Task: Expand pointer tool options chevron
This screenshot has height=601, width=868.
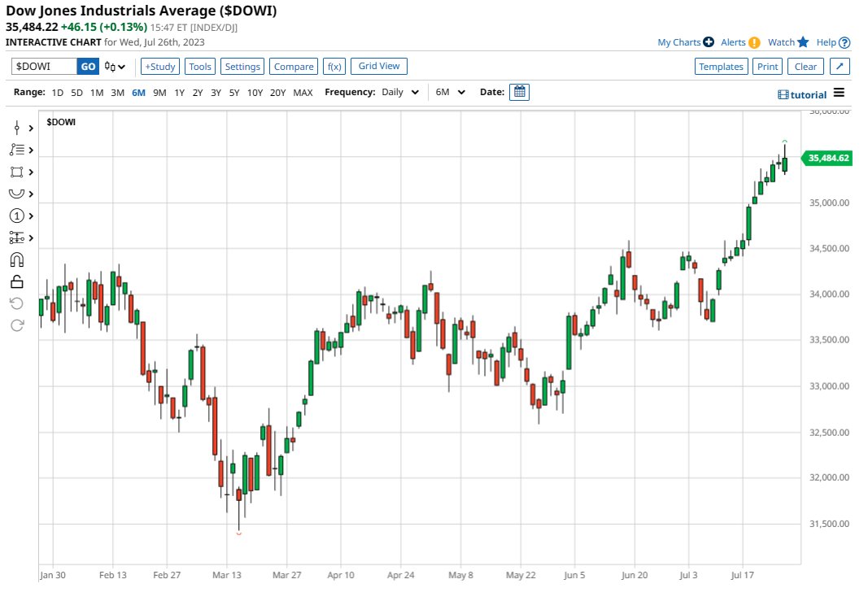Action: point(31,128)
